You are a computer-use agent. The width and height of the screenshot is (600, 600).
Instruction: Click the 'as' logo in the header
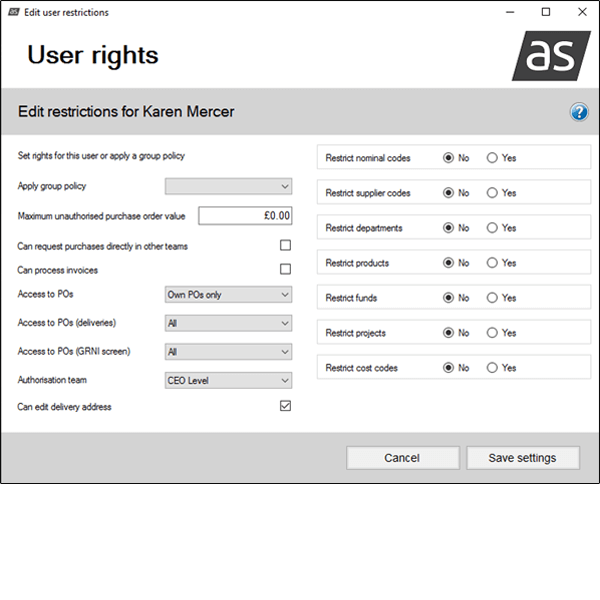click(x=551, y=56)
